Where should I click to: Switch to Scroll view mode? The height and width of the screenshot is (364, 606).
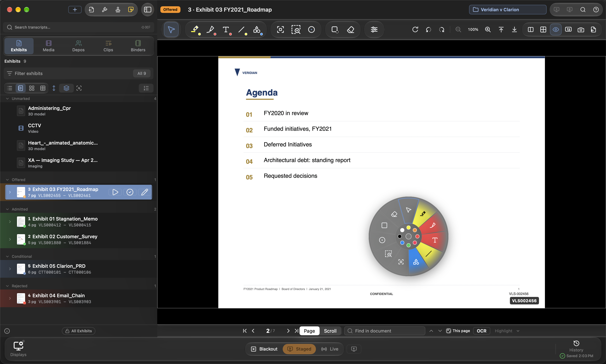pyautogui.click(x=330, y=331)
